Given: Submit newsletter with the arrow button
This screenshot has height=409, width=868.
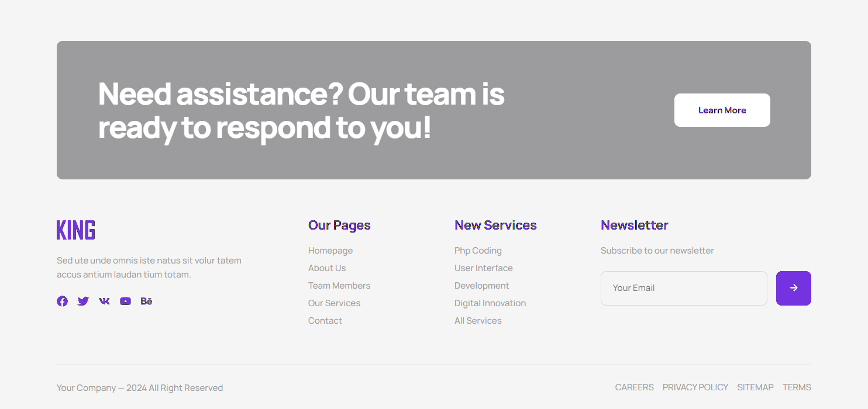Looking at the screenshot, I should point(793,288).
